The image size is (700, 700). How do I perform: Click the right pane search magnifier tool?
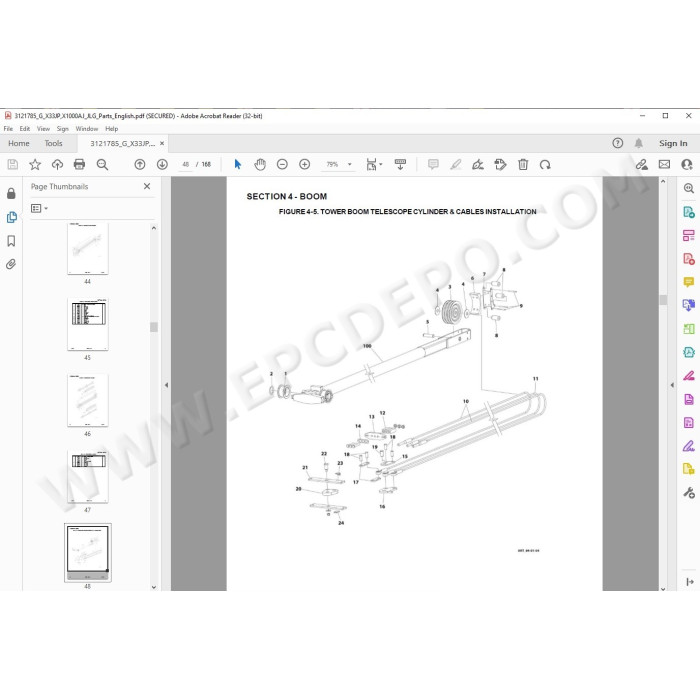point(688,188)
